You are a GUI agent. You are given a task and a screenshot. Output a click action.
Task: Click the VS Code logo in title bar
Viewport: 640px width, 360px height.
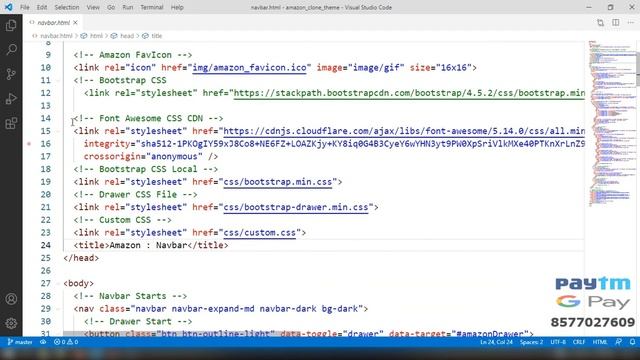[x=8, y=7]
